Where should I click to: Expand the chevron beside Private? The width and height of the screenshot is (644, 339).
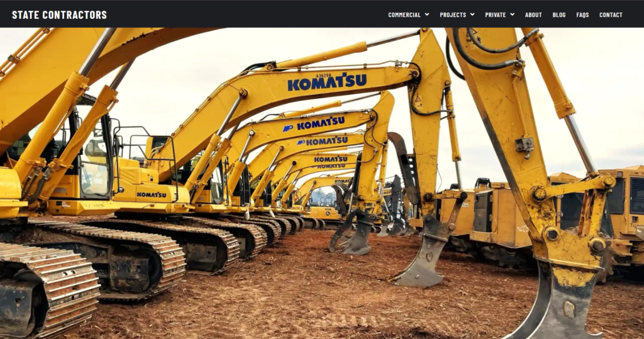[513, 14]
